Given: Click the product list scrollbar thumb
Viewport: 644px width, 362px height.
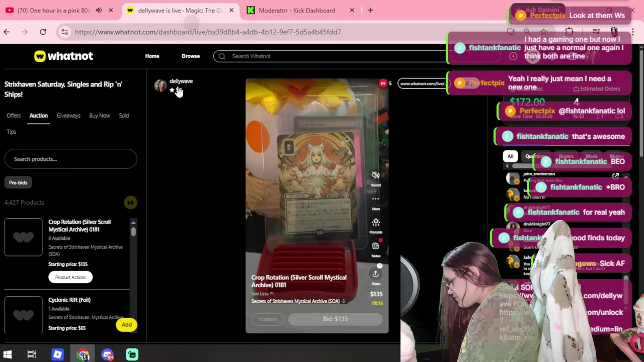Looking at the screenshot, I should (133, 232).
